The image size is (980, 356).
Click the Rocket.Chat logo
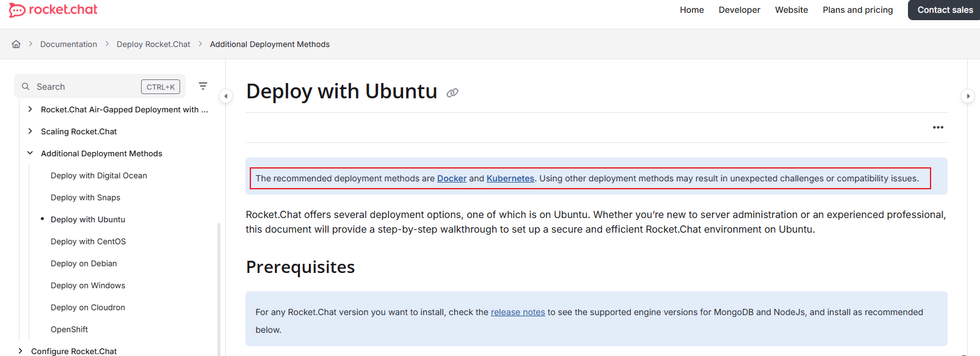pos(53,10)
